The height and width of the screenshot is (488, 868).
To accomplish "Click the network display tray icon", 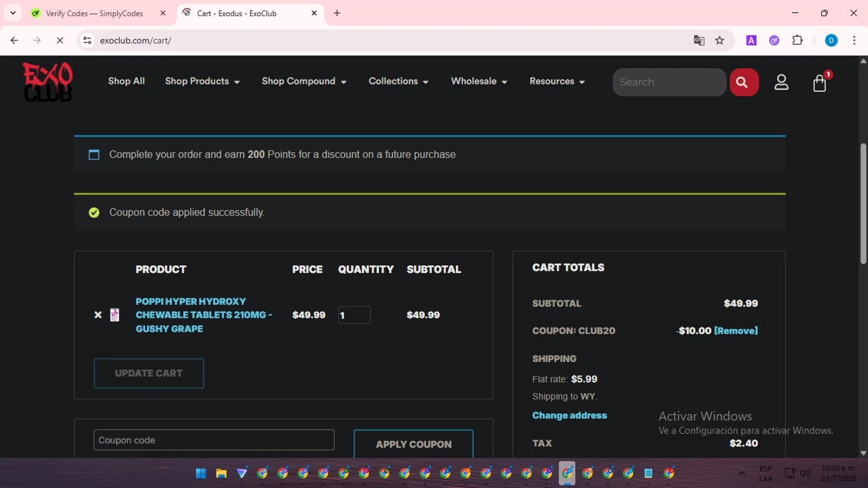I will click(789, 474).
